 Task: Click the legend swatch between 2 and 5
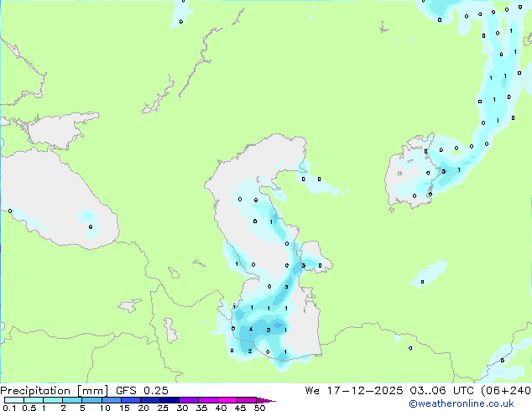(72, 400)
